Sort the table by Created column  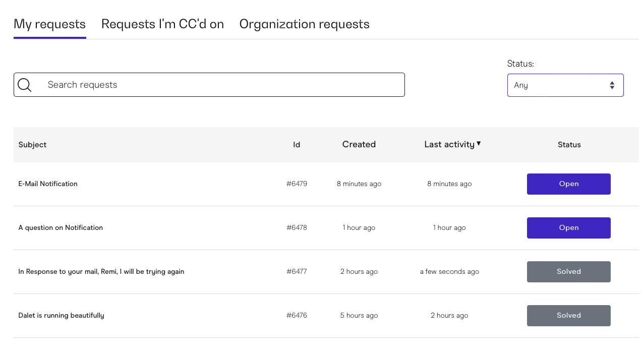click(x=359, y=144)
